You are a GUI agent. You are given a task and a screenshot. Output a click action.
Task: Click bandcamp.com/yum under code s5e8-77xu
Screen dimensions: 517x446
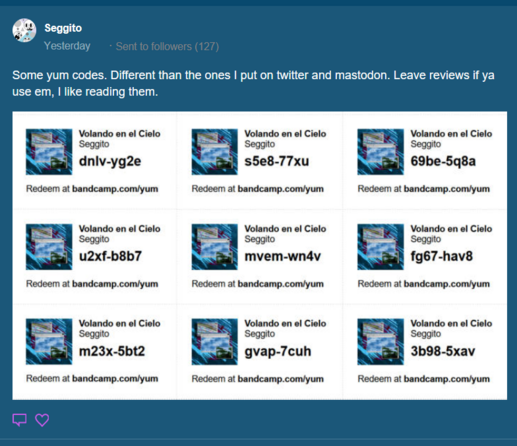281,189
